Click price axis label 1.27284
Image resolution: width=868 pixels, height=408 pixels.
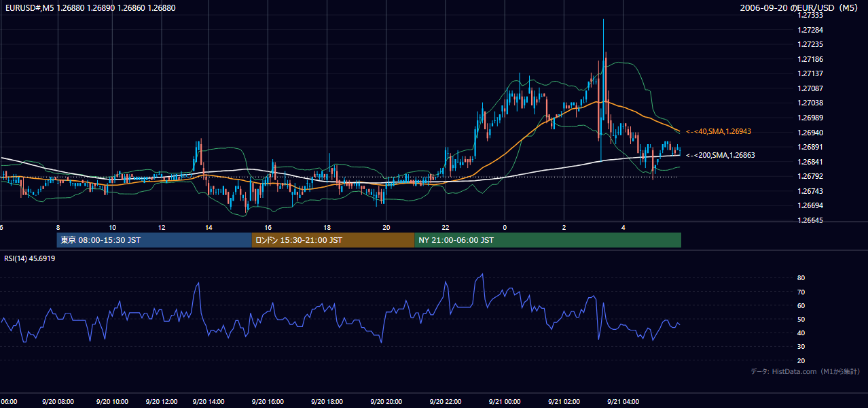[810, 30]
